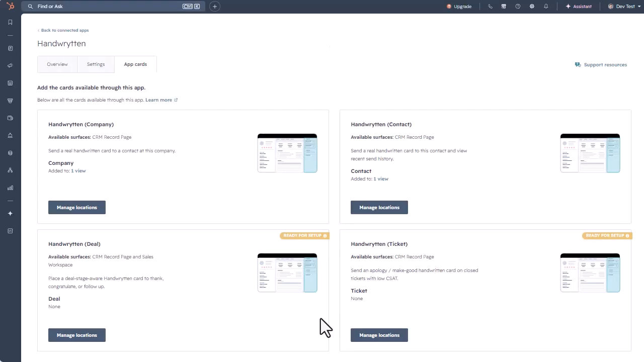644x362 pixels.
Task: Open Breeze Assistant in top bar
Action: coord(579,7)
